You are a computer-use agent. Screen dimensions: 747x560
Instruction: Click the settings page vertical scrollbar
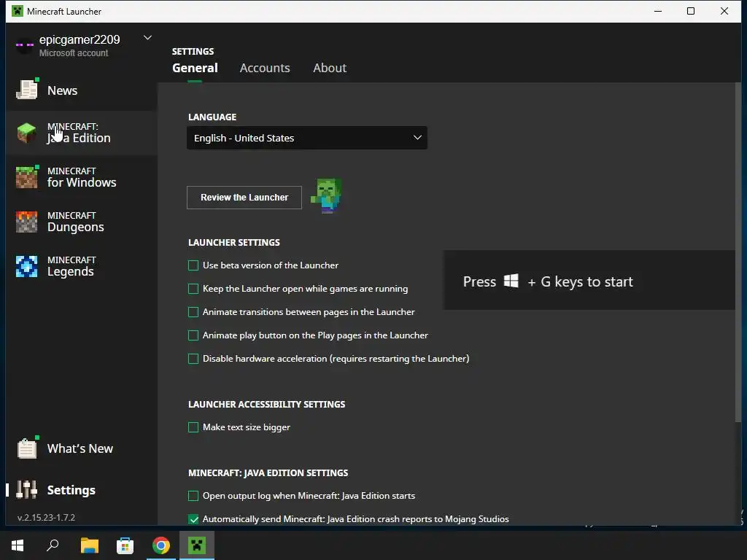coord(738,252)
